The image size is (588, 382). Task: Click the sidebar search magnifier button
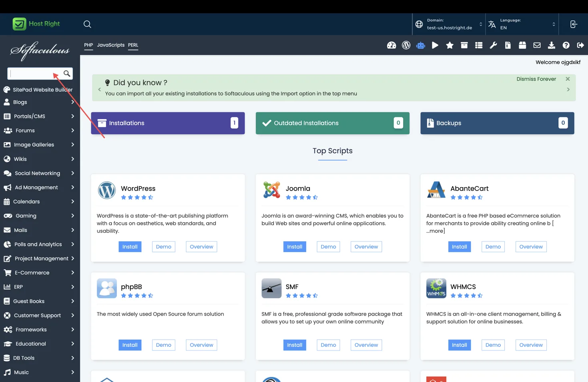(x=67, y=74)
